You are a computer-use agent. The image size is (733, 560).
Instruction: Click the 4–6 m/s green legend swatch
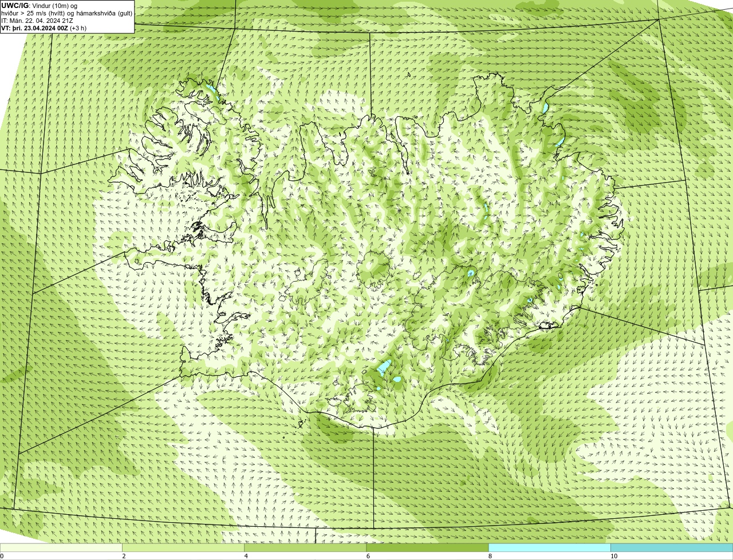(x=305, y=547)
